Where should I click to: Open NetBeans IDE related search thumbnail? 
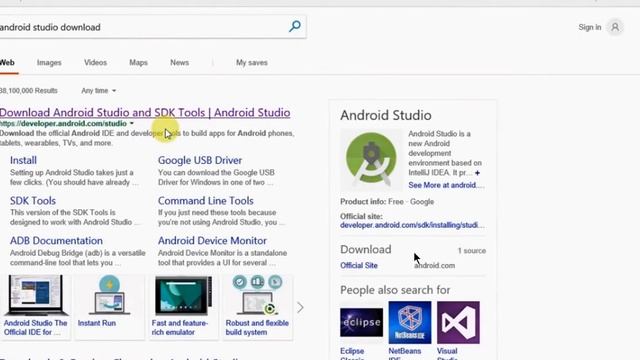click(x=409, y=322)
